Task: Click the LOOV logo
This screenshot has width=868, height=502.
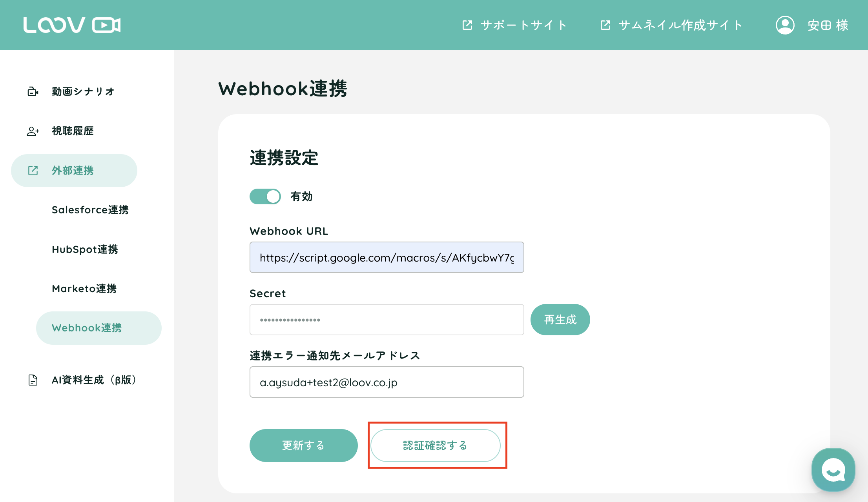Action: click(72, 25)
